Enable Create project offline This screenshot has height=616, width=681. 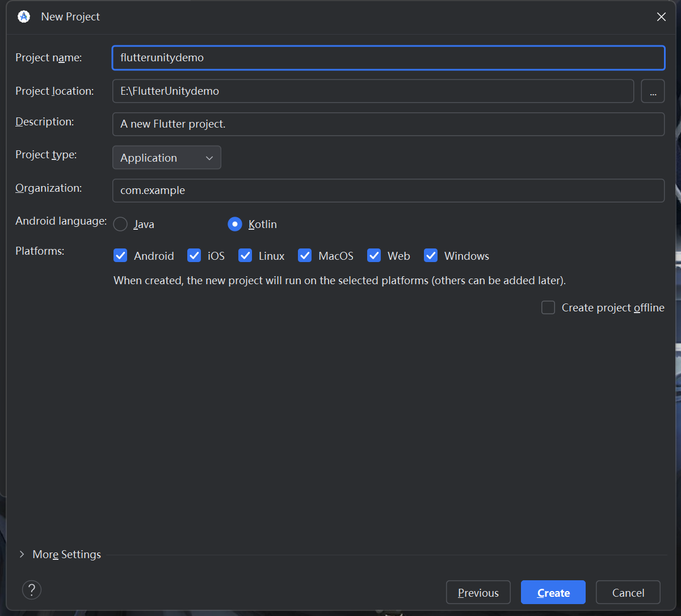[x=548, y=307]
